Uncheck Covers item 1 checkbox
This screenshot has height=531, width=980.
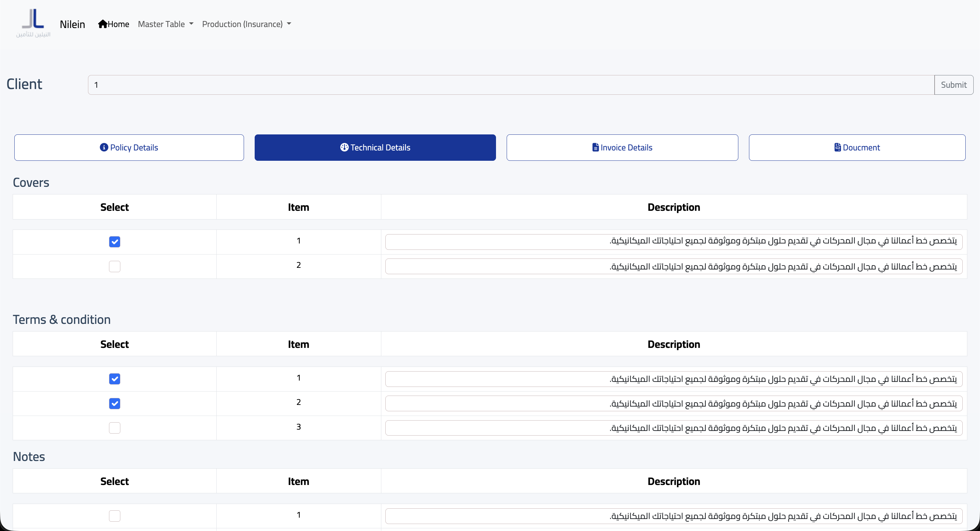[115, 242]
